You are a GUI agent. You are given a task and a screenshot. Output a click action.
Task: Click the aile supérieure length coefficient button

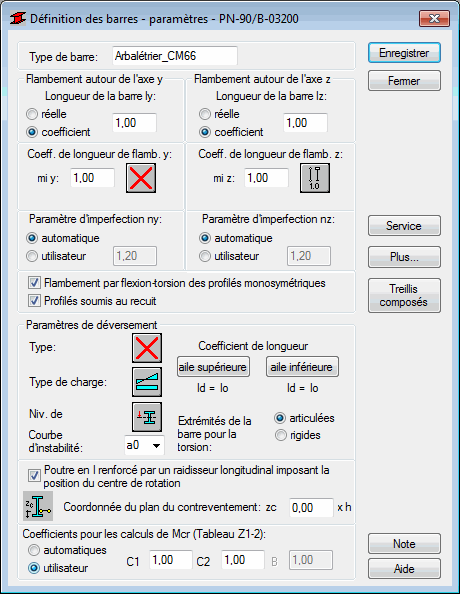click(213, 367)
